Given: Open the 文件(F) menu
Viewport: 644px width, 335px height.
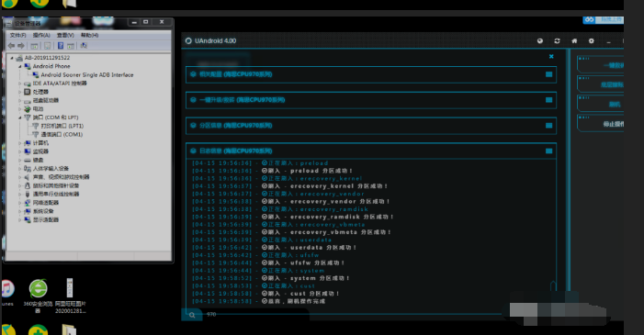Looking at the screenshot, I should [17, 35].
